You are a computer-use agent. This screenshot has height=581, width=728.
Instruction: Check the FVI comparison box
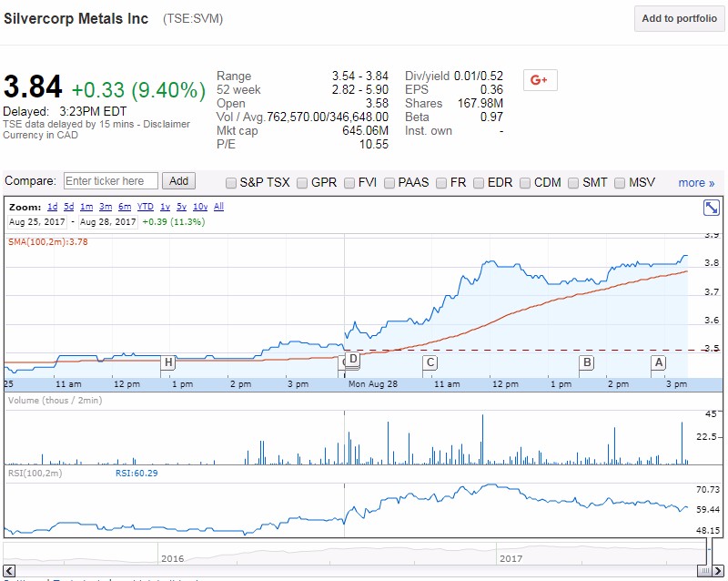point(349,183)
